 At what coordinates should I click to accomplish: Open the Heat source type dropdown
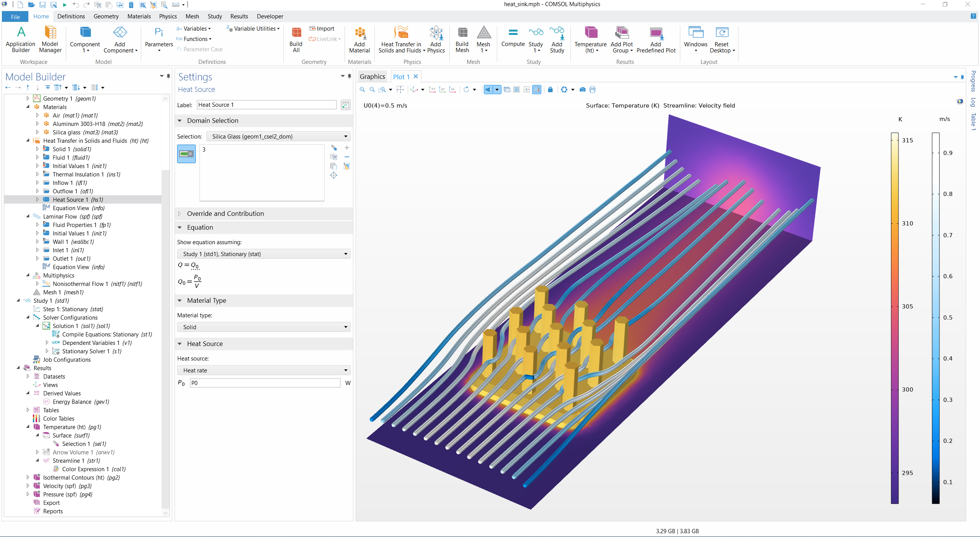264,370
